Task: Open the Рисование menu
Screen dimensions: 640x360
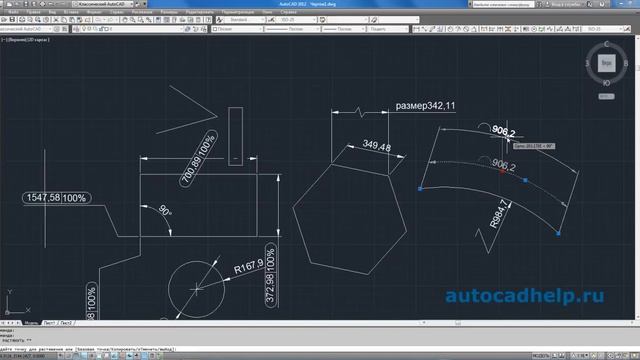Action: coord(142,12)
